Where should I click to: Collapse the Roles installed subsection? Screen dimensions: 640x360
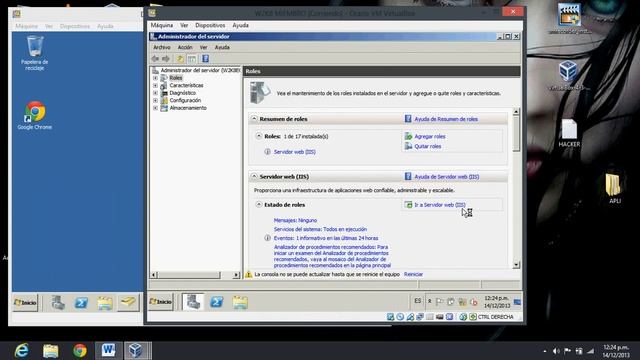click(x=259, y=136)
